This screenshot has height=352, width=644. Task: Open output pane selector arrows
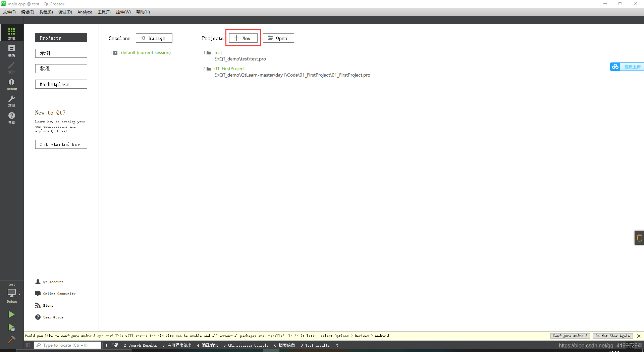tap(337, 345)
